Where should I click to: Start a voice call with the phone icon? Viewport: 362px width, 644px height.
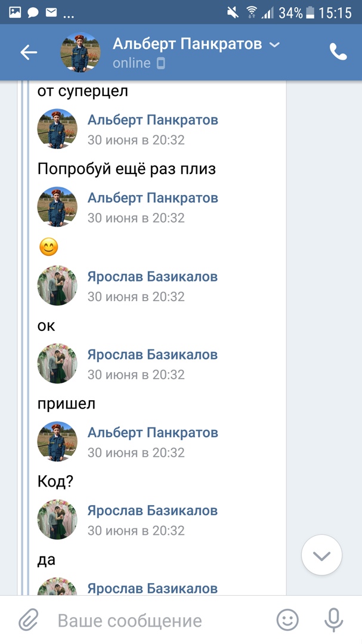(x=338, y=52)
